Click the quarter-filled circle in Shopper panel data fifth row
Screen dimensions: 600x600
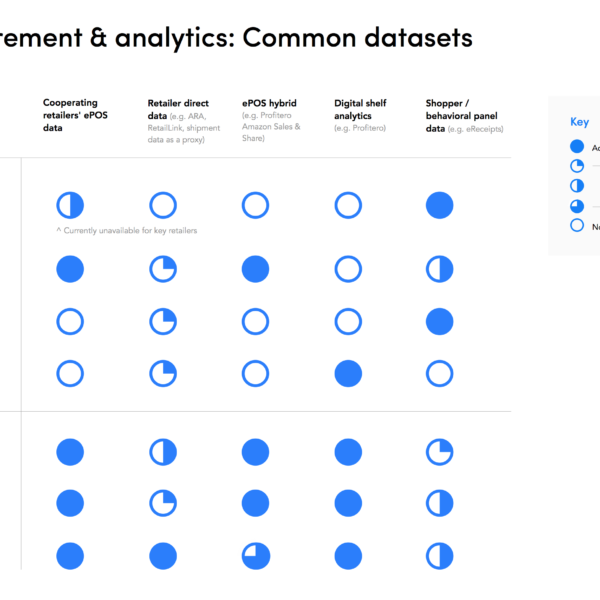click(x=440, y=452)
